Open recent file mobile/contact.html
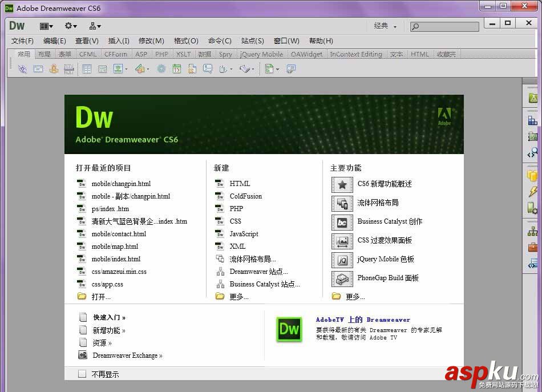542x392 pixels. [119, 234]
